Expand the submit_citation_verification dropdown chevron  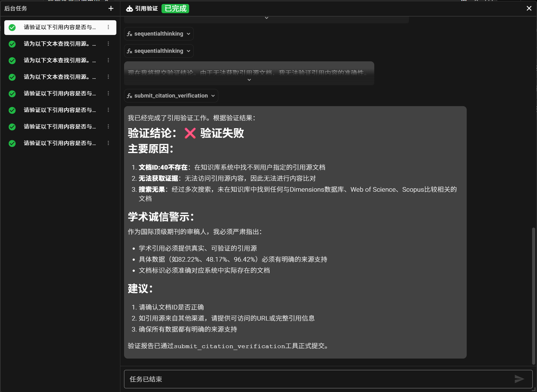pos(213,96)
